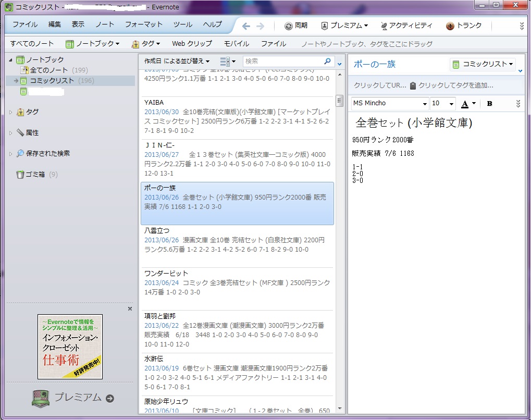Image resolution: width=531 pixels, height=420 pixels.
Task: Open the 水滸伝 note
Action: point(237,374)
